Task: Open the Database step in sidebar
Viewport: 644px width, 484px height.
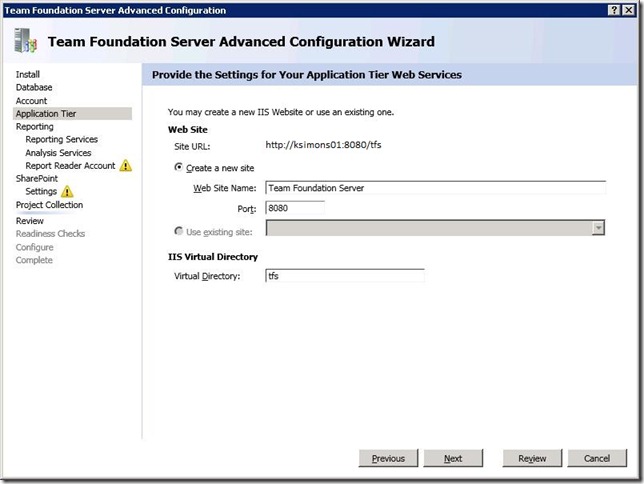Action: click(x=34, y=88)
